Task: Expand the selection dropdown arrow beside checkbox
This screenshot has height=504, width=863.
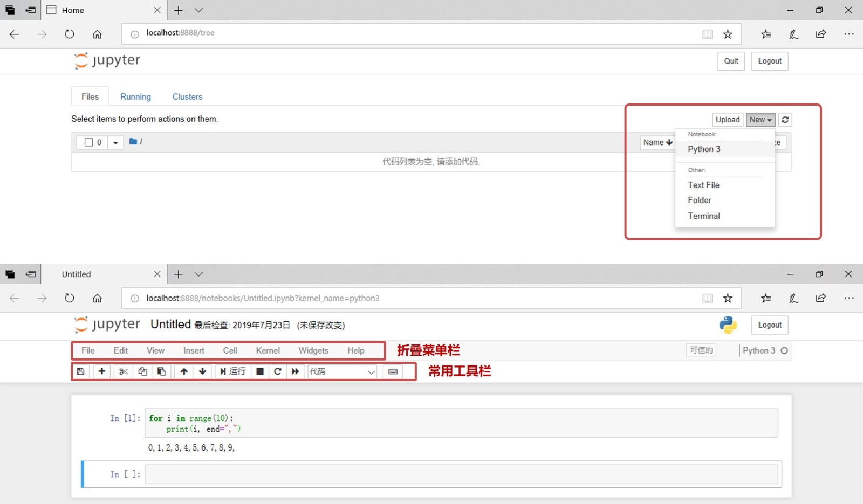Action: (115, 143)
